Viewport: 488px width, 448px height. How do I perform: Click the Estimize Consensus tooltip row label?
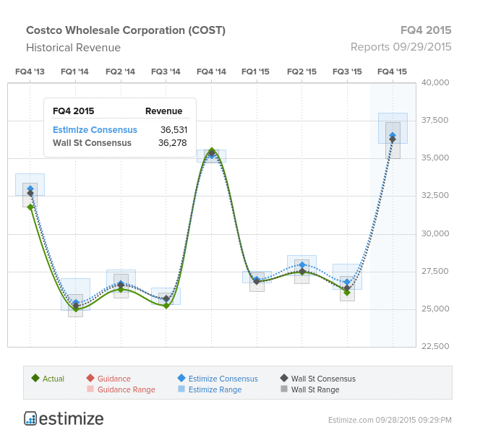click(95, 130)
